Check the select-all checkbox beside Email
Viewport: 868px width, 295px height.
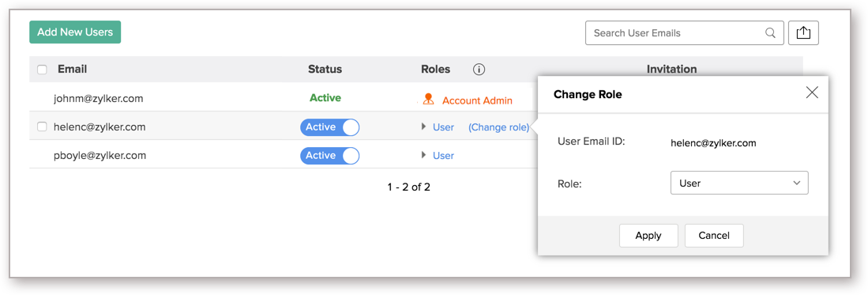pos(42,70)
